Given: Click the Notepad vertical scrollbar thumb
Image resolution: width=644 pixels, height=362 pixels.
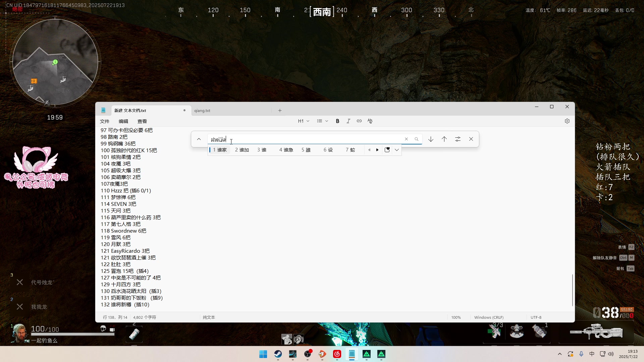Looking at the screenshot, I should point(572,290).
